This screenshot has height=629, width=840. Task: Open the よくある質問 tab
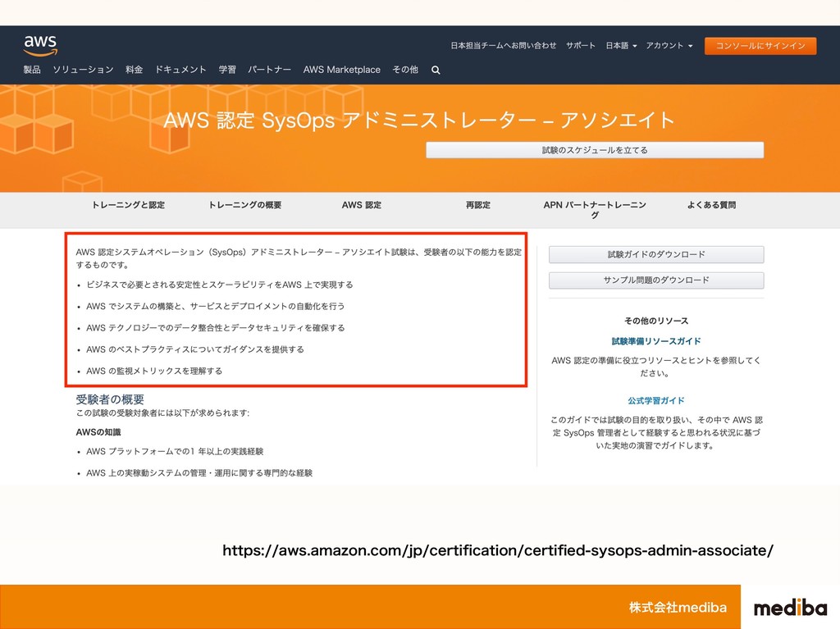(711, 205)
